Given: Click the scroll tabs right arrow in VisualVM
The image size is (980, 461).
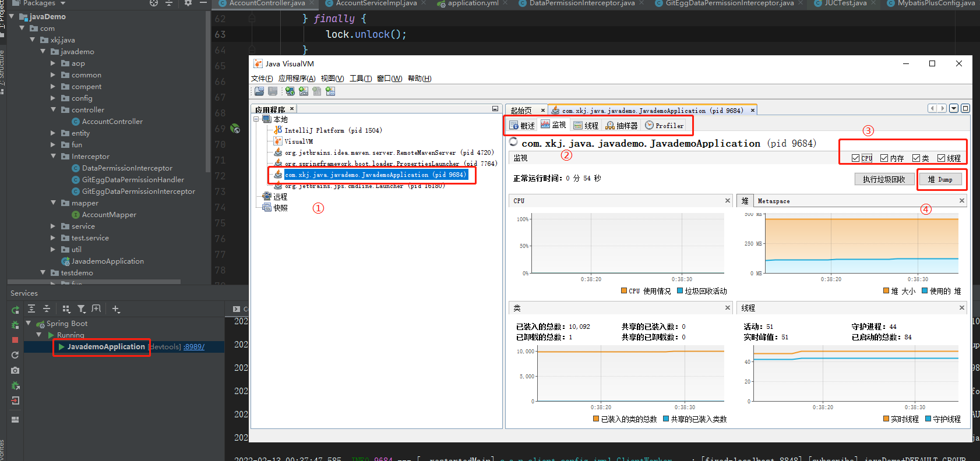Looking at the screenshot, I should pos(942,108).
